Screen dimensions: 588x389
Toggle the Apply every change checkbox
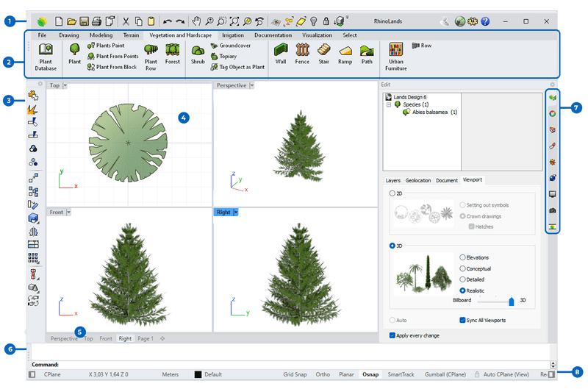(x=393, y=335)
